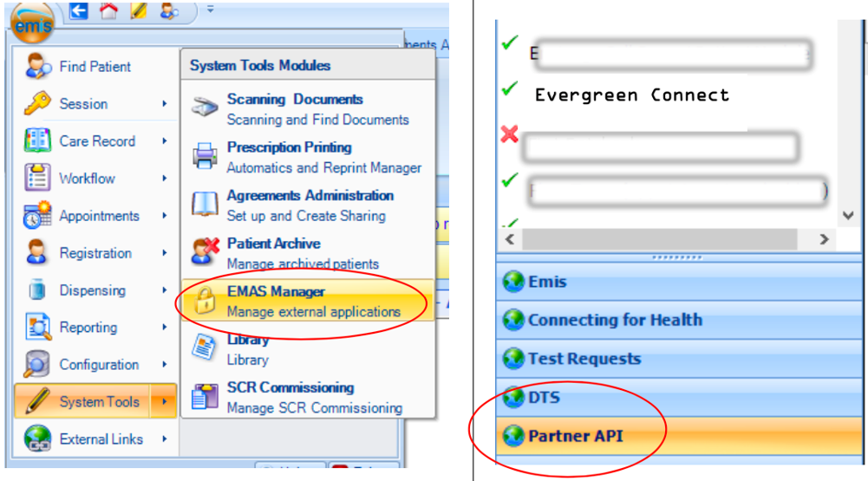Expand the Configuration submenu arrow
The width and height of the screenshot is (868, 481).
tap(165, 364)
